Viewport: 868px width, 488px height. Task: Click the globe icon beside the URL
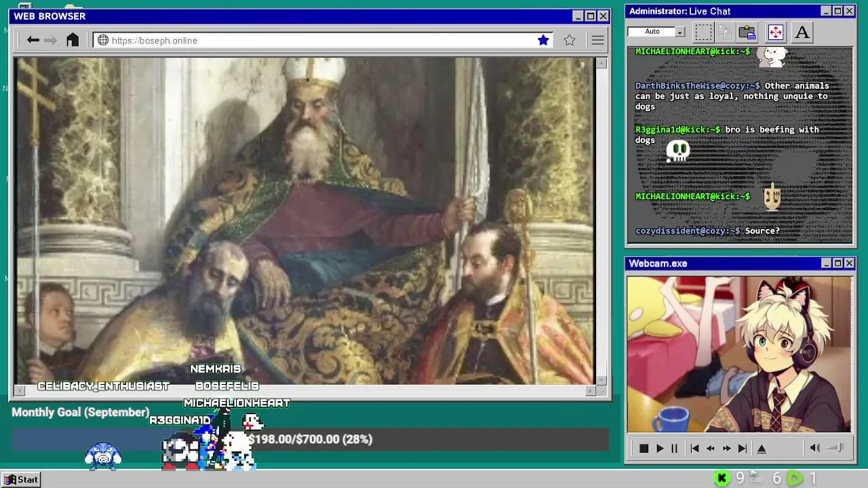(103, 41)
